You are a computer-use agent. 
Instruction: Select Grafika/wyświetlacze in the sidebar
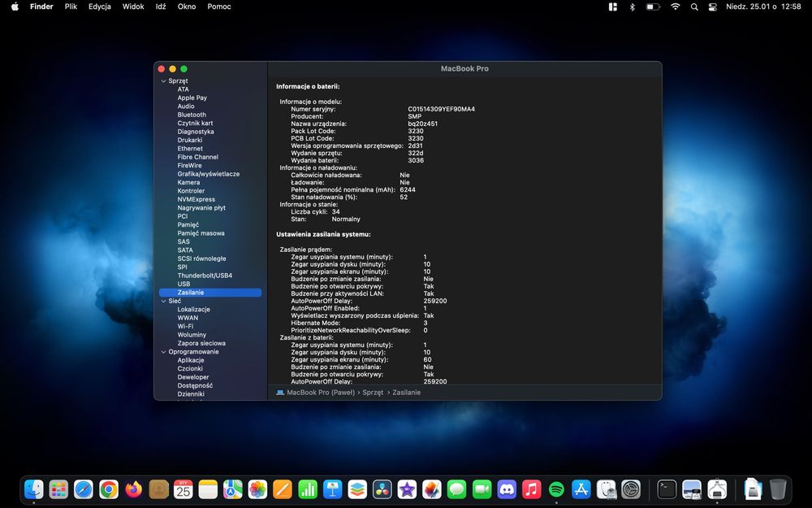pos(209,174)
